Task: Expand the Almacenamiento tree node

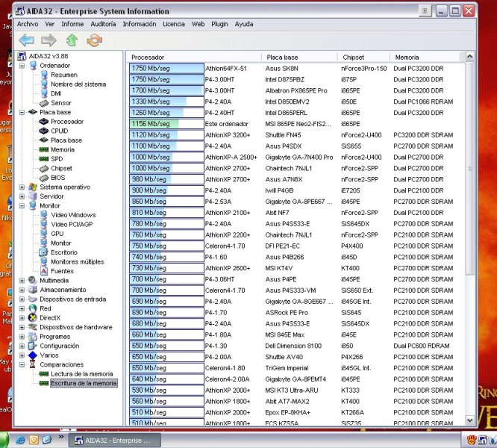Action: [x=22, y=290]
